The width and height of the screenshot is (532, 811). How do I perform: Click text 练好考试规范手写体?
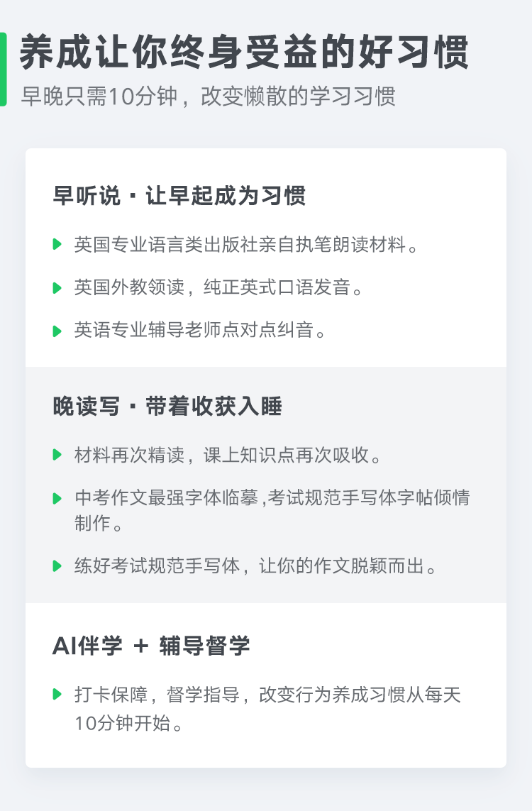(x=157, y=566)
